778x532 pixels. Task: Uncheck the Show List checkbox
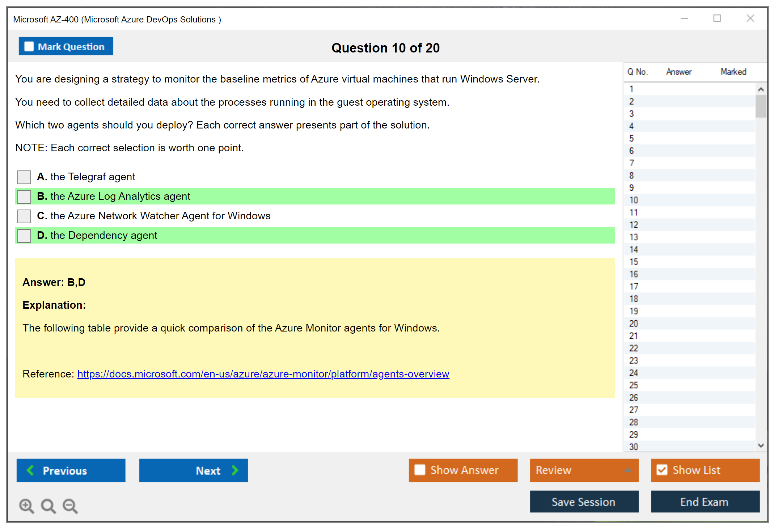(x=662, y=470)
